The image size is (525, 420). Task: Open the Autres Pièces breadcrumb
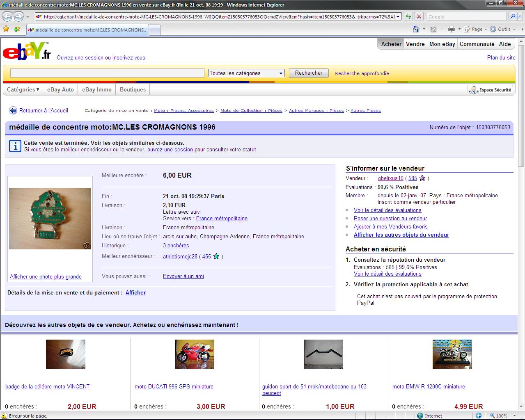366,111
